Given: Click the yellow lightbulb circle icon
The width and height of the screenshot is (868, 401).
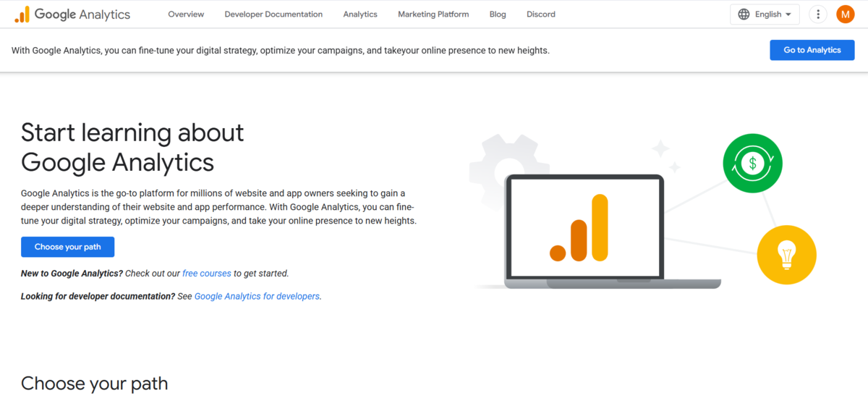Looking at the screenshot, I should tap(786, 254).
